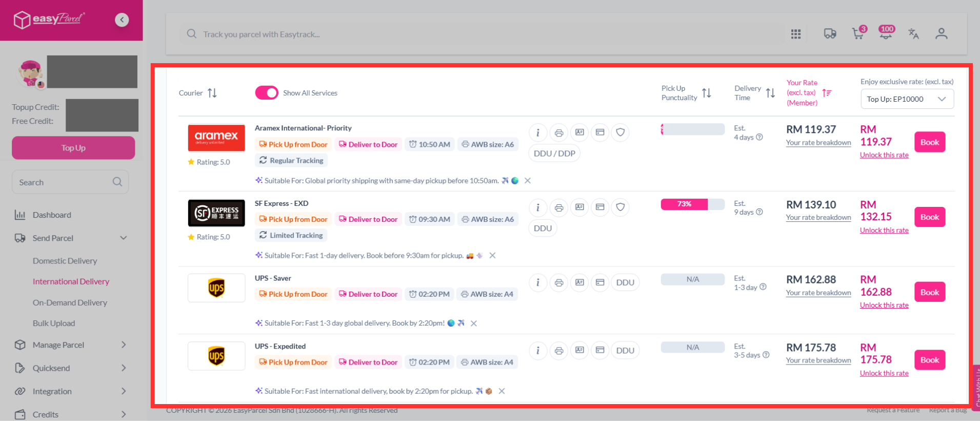
Task: Click the Aramex courier logo
Action: [216, 138]
